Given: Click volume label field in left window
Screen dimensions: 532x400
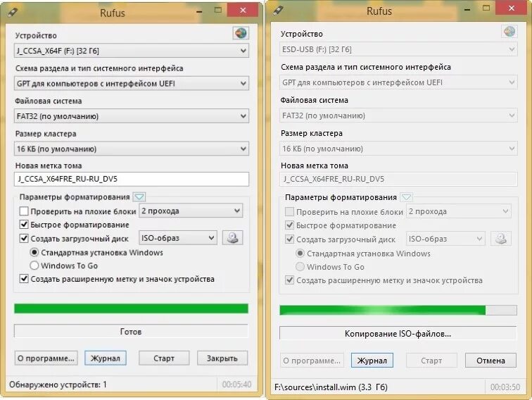Looking at the screenshot, I should tap(132, 179).
